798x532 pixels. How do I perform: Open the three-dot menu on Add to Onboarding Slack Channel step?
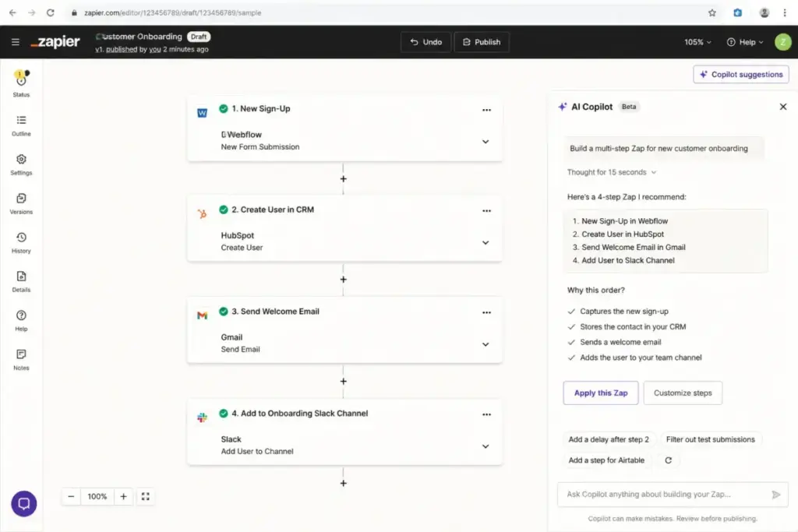[486, 414]
